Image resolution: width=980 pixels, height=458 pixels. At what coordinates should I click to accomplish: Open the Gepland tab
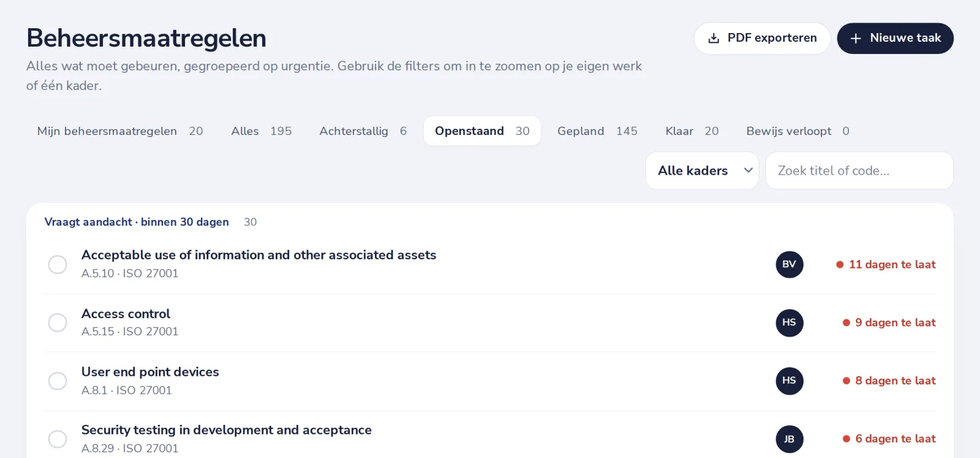pyautogui.click(x=597, y=131)
